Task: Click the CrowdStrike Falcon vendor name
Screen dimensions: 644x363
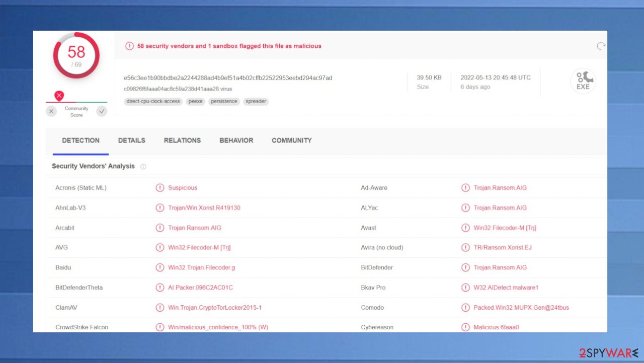Action: [x=82, y=327]
